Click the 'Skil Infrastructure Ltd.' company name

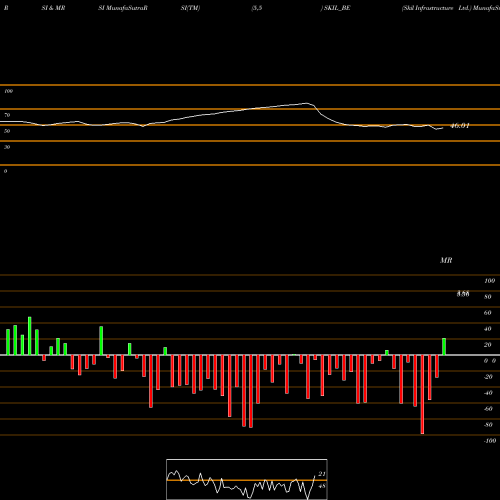(x=436, y=8)
